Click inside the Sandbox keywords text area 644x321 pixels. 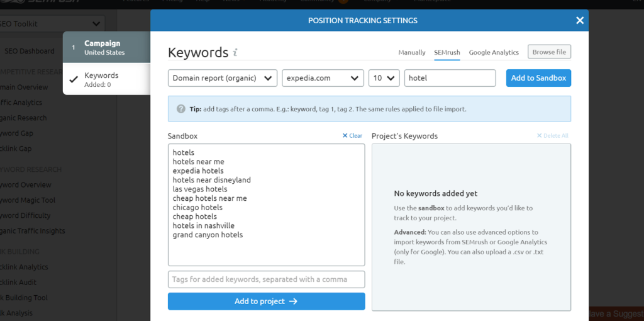click(266, 205)
